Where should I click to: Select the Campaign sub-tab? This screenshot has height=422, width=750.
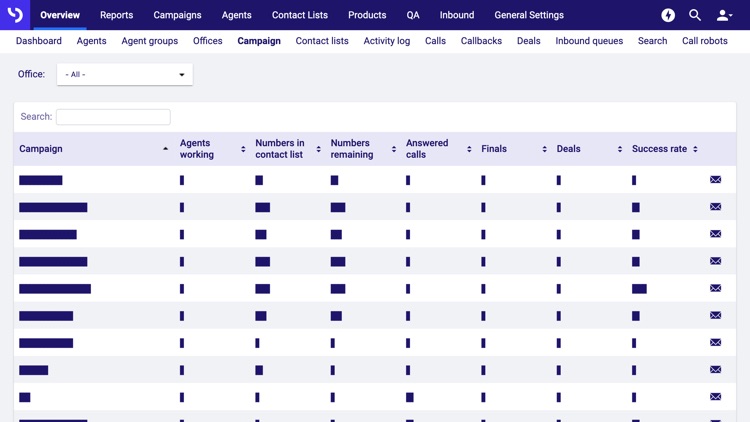259,41
